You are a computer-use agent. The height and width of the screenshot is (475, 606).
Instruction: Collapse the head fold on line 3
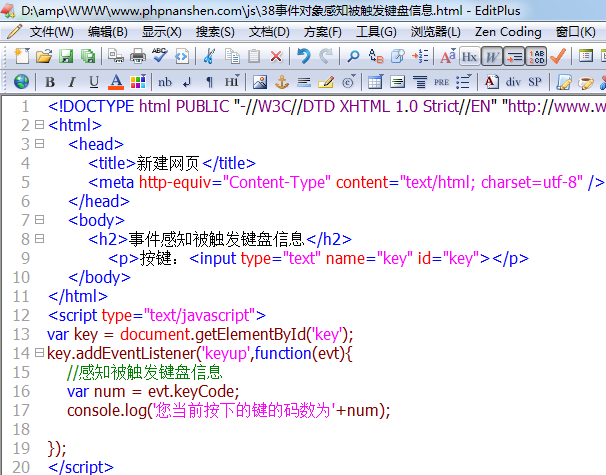click(39, 144)
